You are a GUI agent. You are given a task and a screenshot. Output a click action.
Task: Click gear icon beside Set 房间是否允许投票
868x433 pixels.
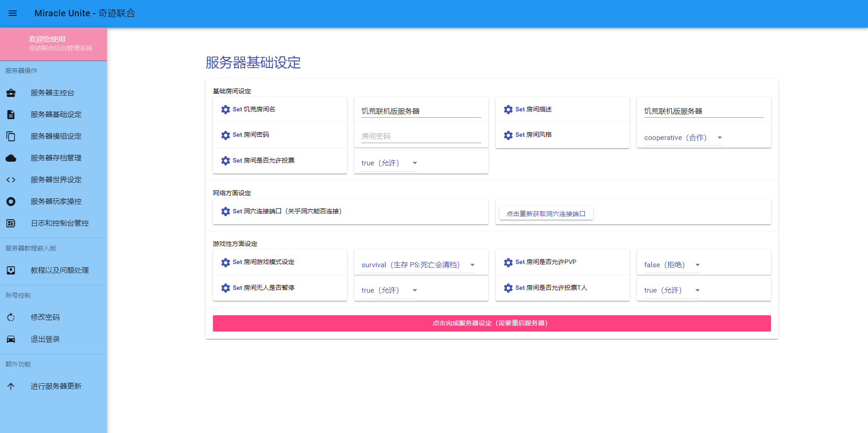(226, 161)
